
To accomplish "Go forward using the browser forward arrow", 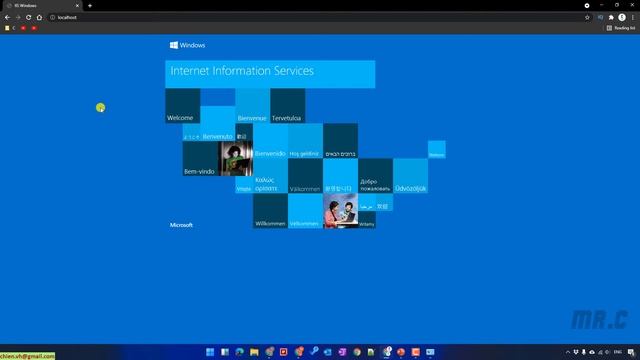I will 18,18.
